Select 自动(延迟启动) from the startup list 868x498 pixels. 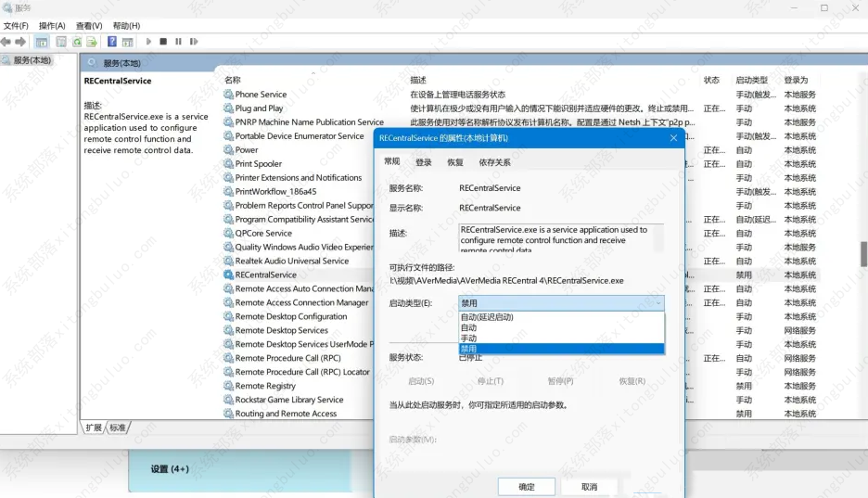(x=500, y=317)
